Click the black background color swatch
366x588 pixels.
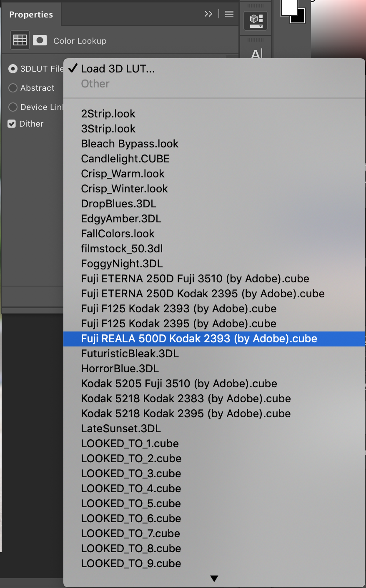301,18
